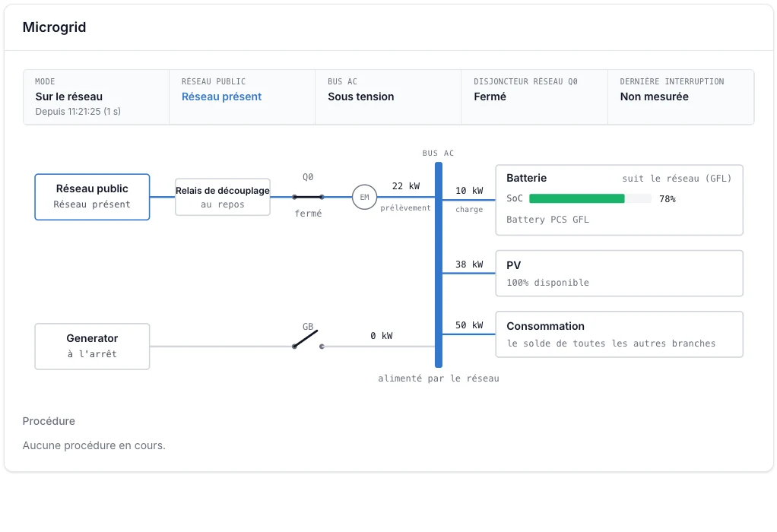Viewport: 777px width, 532px height.
Task: Click the 'Microgrid' page title
Action: pos(54,27)
